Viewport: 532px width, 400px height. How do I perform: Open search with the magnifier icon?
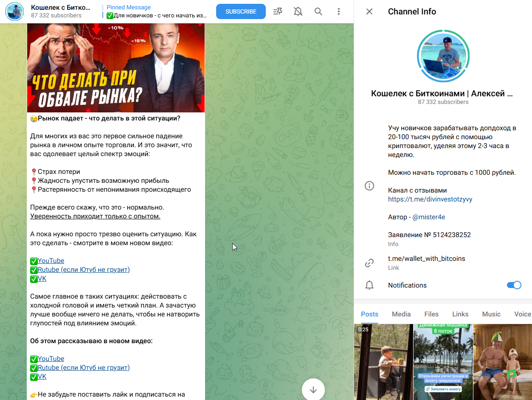coord(318,11)
